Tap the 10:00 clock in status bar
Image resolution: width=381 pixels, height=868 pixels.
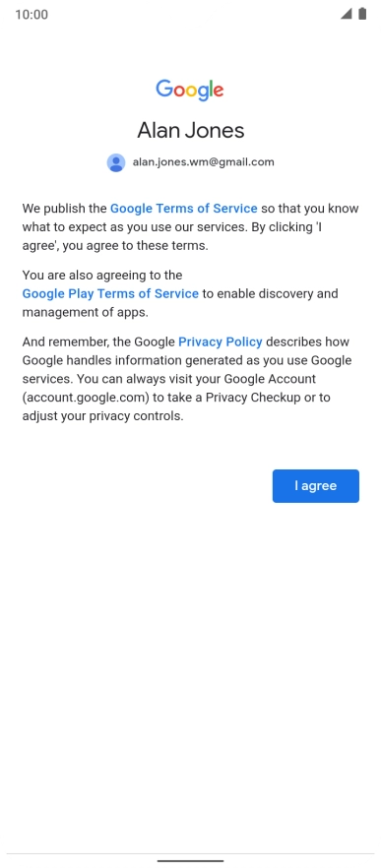[x=32, y=15]
